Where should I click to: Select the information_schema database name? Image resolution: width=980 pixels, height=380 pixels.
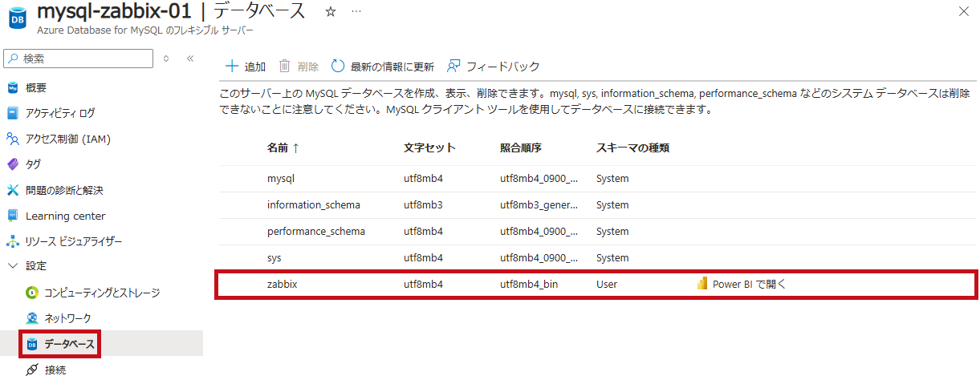point(314,205)
